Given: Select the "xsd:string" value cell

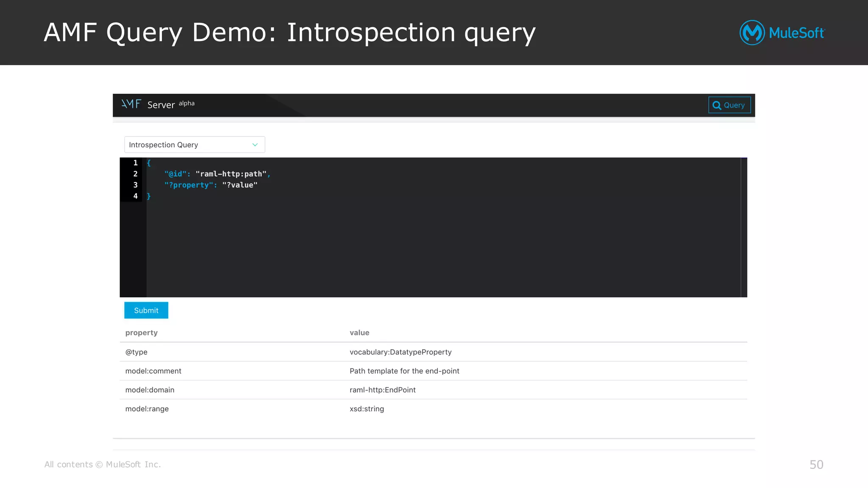Looking at the screenshot, I should (x=367, y=409).
